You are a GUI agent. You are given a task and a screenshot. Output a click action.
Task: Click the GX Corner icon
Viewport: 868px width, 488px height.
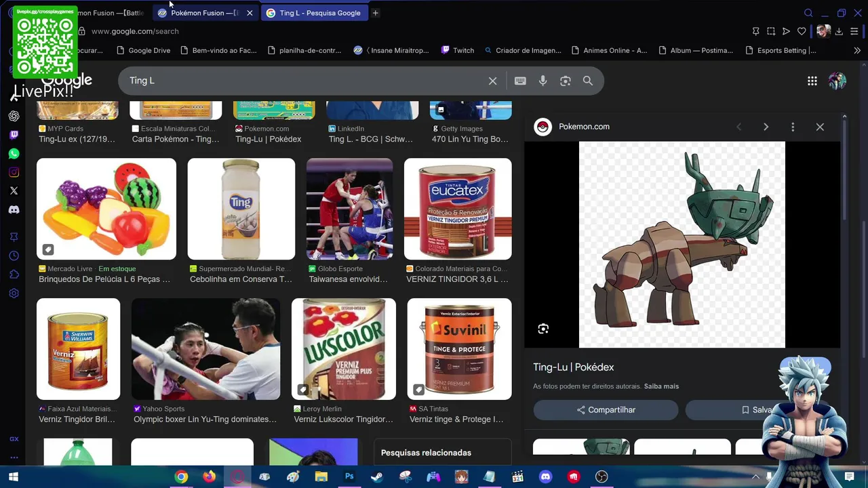click(x=14, y=439)
